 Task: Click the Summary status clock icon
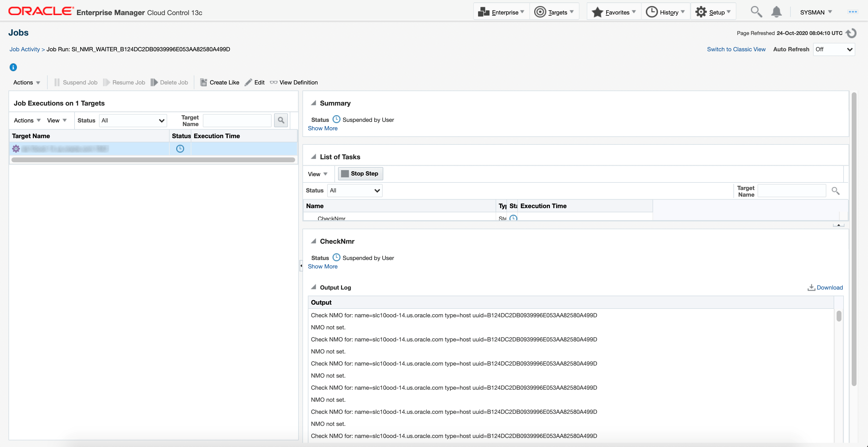coord(336,119)
